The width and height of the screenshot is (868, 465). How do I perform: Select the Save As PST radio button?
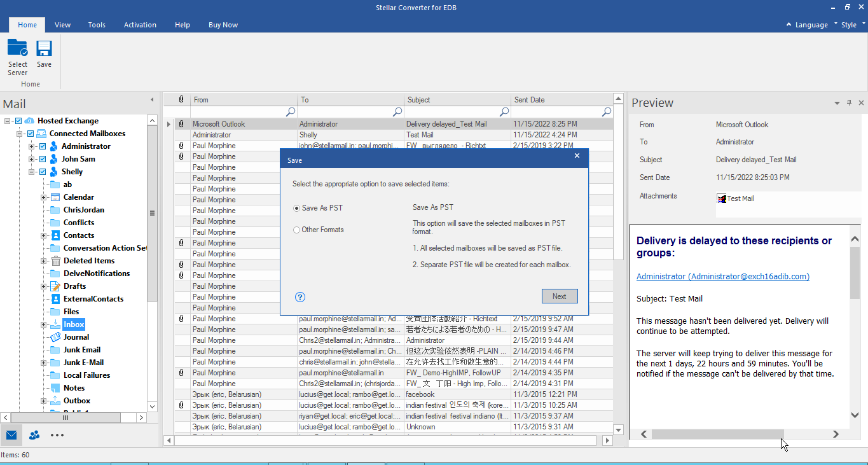296,208
